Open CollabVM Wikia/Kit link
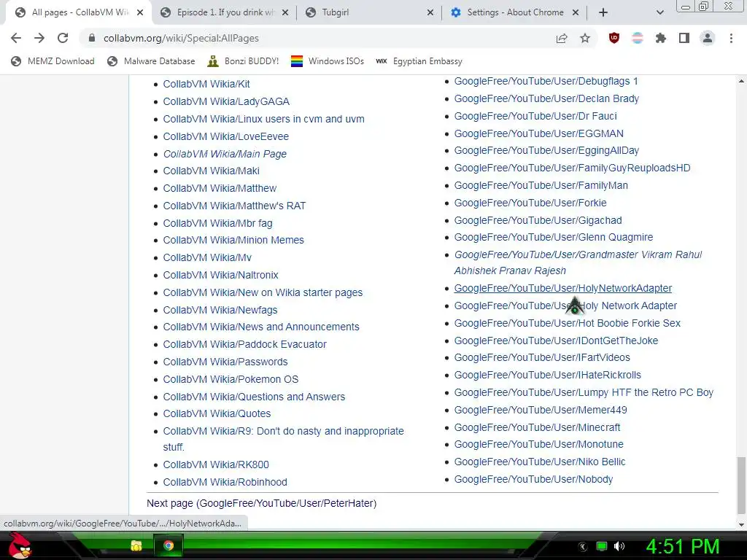Screen dimensions: 747x560 tap(206, 84)
